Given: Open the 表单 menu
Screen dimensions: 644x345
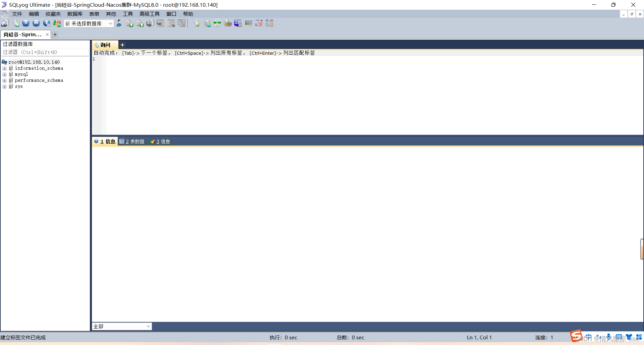Looking at the screenshot, I should pyautogui.click(x=94, y=14).
